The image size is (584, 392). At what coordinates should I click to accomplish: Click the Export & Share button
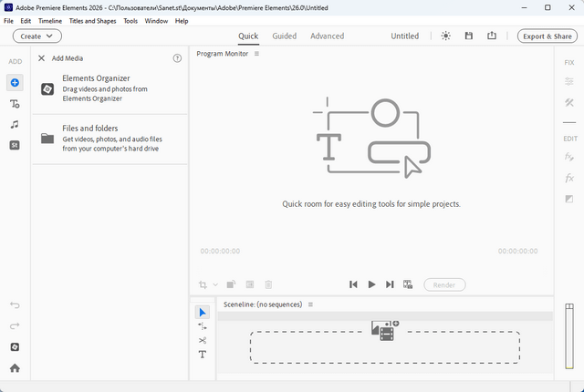547,36
